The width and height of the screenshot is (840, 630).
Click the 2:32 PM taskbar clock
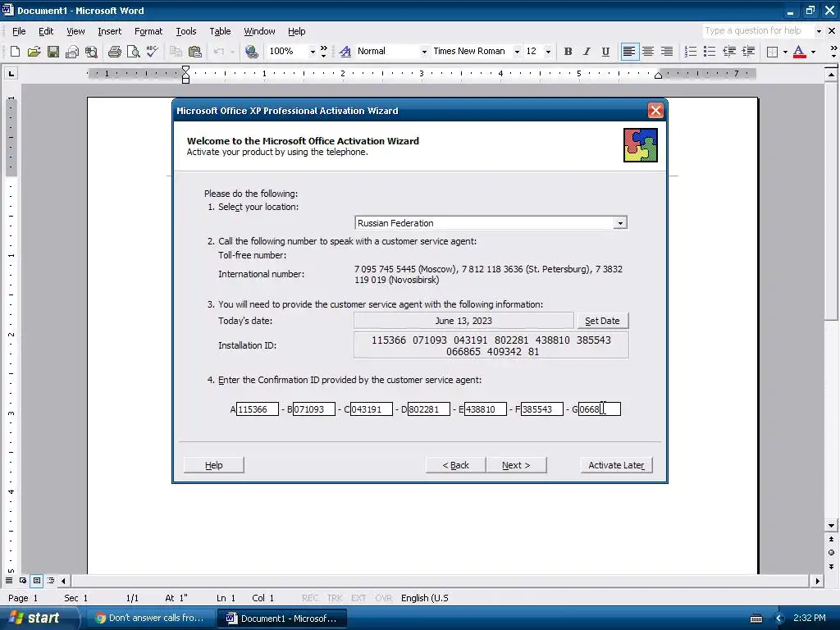(810, 619)
